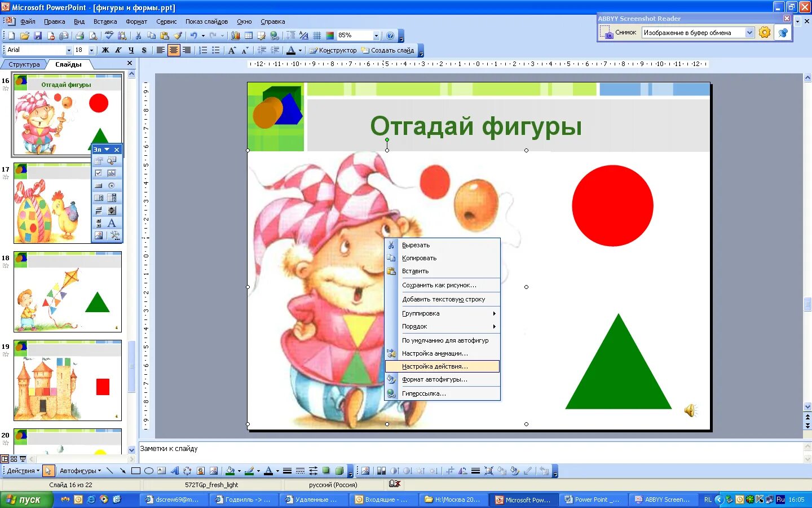Image resolution: width=812 pixels, height=508 pixels.
Task: Toggle center text alignment
Action: click(x=174, y=50)
